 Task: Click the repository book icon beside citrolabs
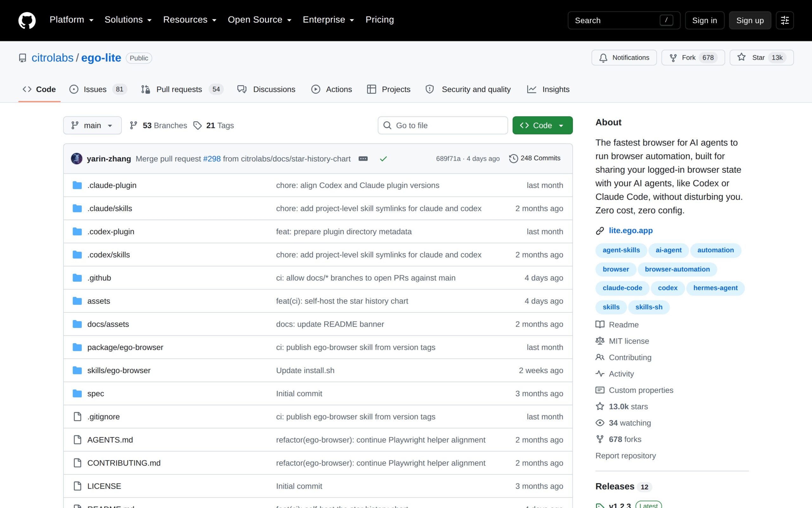23,58
